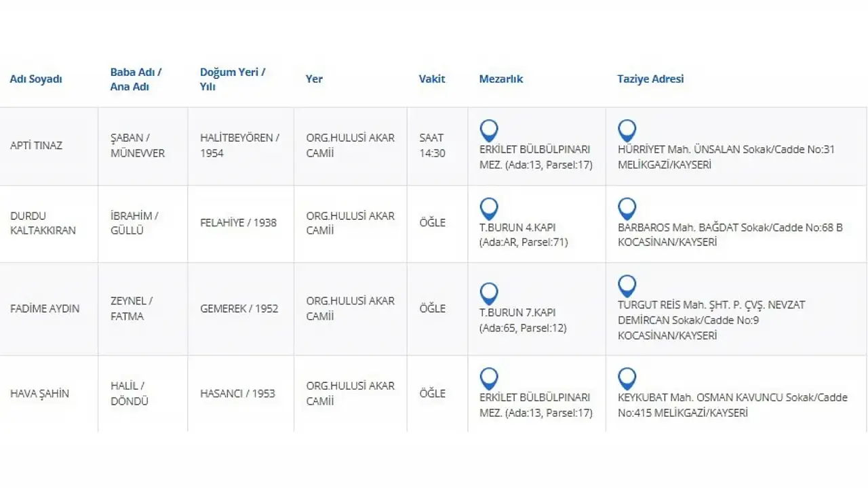868x490 pixels.
Task: Select the FADİME AYDIN name cell
Action: (x=45, y=308)
